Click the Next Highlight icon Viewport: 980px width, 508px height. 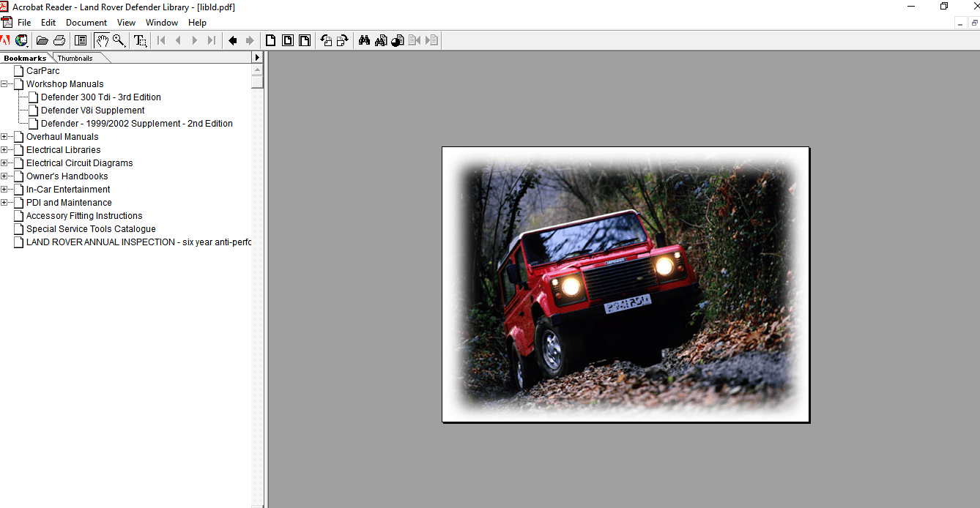(431, 40)
